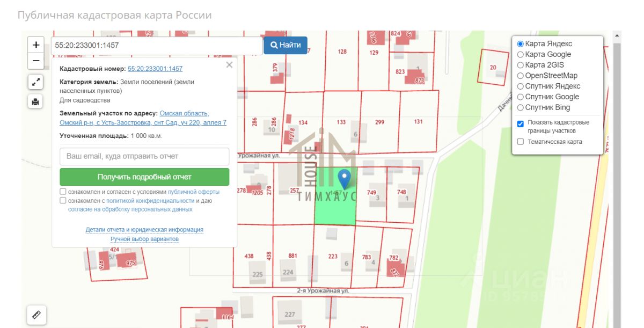644x328 pixels.
Task: Toggle fullscreen map view
Action: 36,82
